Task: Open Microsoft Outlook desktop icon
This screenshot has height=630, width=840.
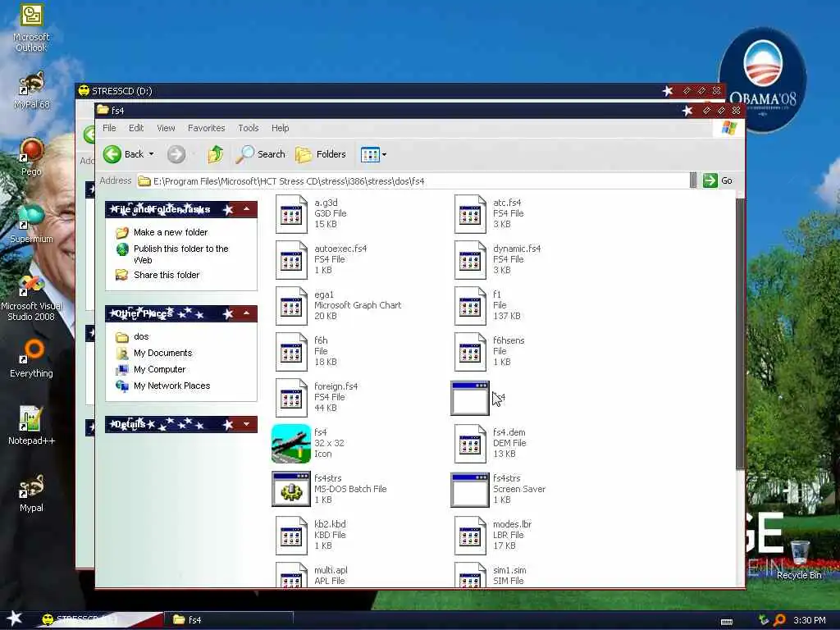Action: pos(31,28)
